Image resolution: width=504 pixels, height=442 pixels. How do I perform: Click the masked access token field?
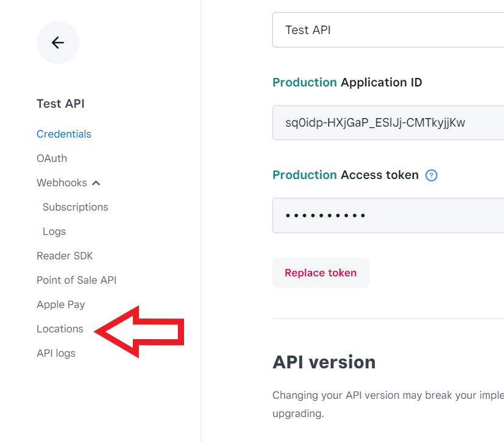[388, 216]
